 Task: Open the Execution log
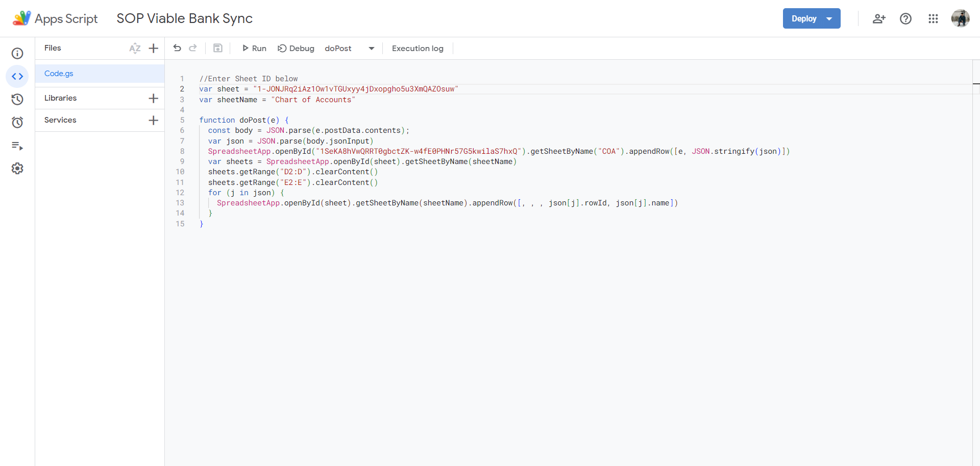coord(418,48)
